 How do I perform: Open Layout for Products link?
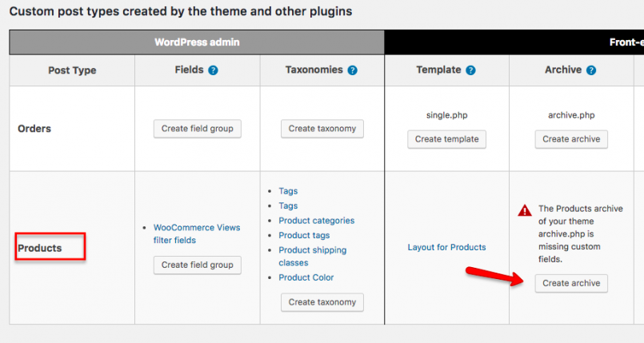click(446, 247)
